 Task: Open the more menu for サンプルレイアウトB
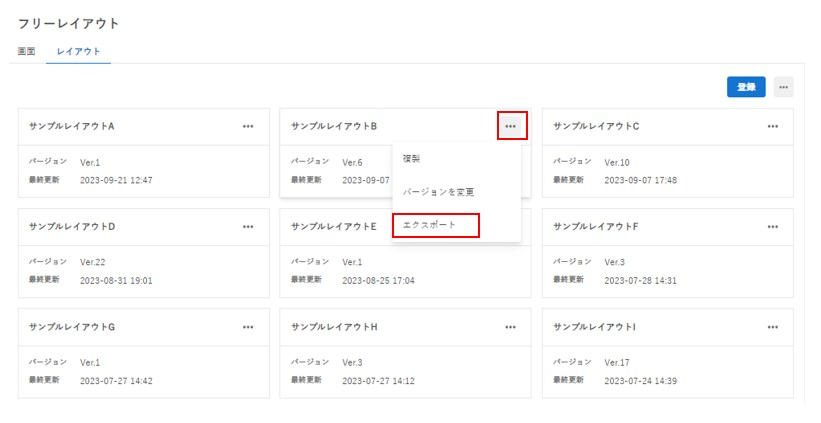[x=511, y=126]
